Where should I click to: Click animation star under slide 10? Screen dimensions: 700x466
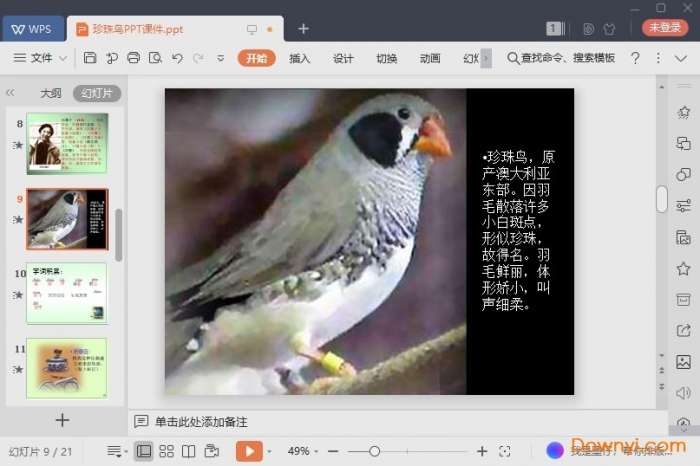[18, 295]
